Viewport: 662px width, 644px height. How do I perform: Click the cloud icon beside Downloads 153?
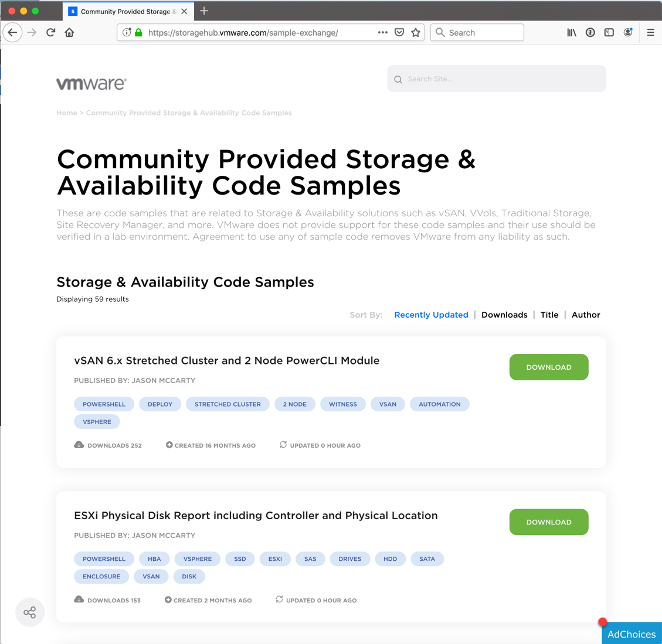coord(79,599)
